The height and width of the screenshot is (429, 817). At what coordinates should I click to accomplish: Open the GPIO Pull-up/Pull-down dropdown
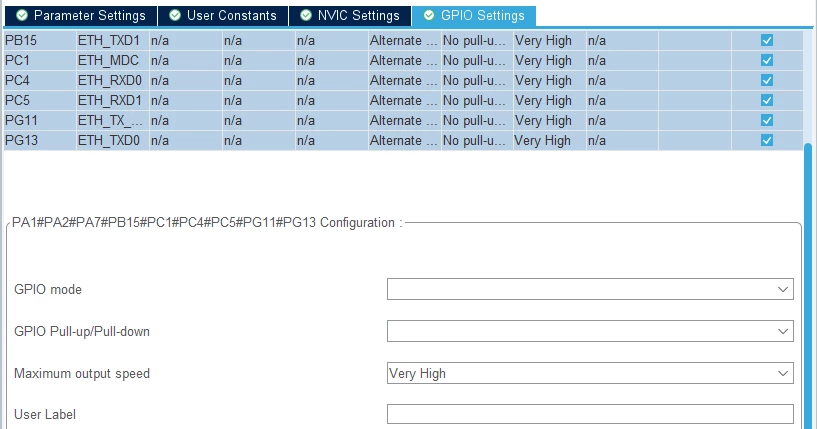point(590,331)
